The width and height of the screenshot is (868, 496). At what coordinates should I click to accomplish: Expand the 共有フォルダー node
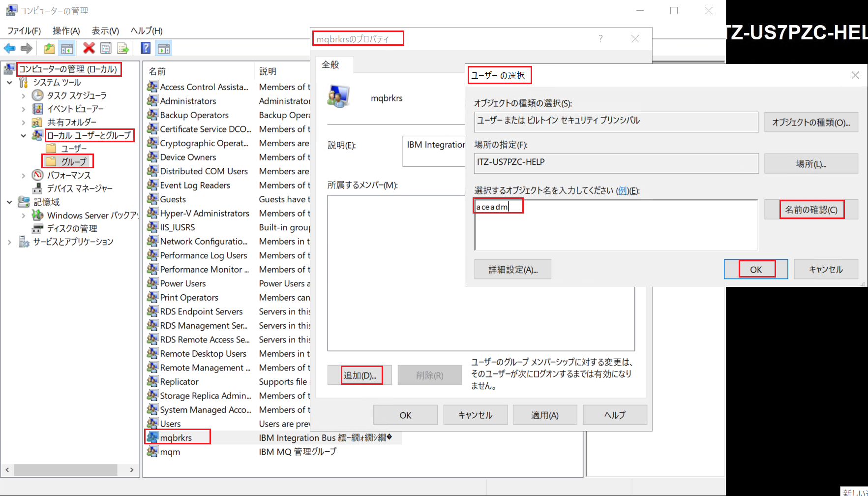point(23,122)
